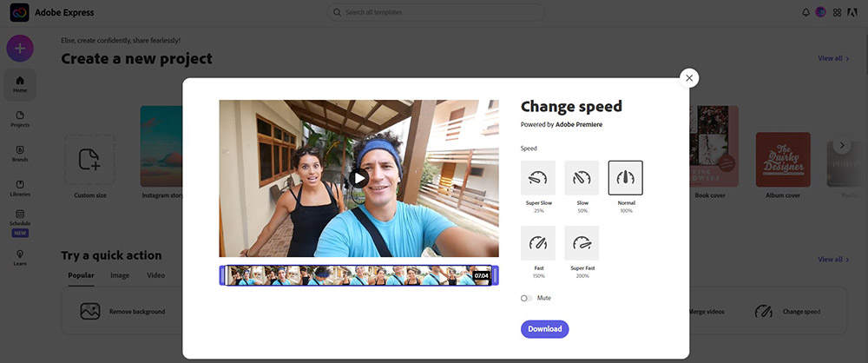Switch to the Image tab
Viewport: 868px width, 363px height.
[x=120, y=275]
